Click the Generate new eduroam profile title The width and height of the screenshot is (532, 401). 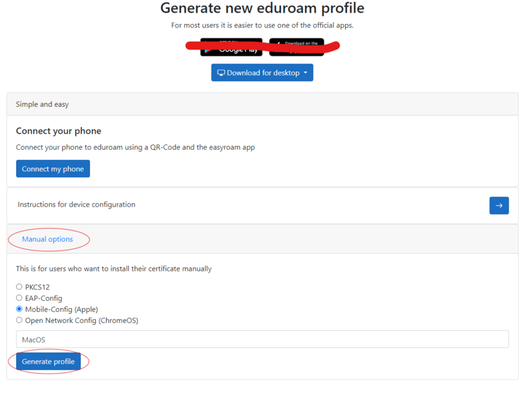coord(262,9)
